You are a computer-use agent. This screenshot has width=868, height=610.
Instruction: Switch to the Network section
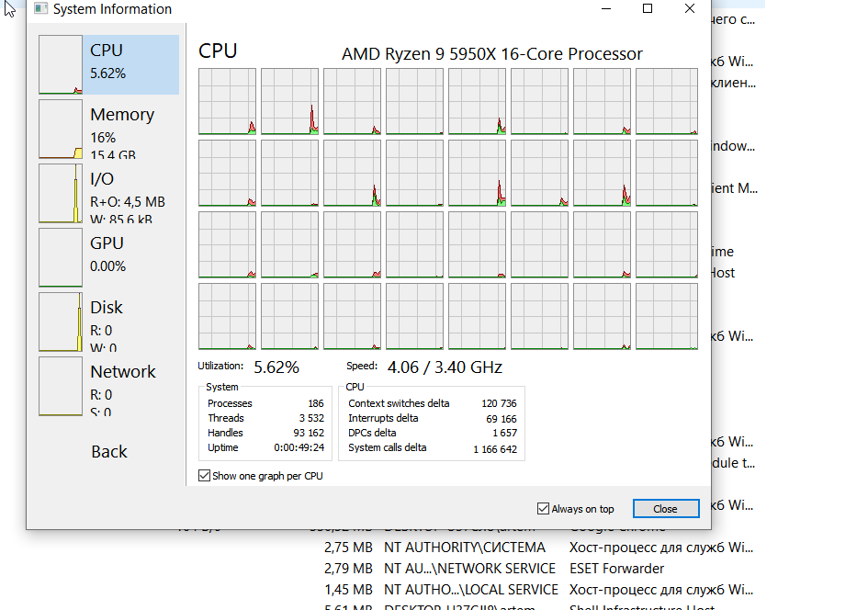pos(108,386)
